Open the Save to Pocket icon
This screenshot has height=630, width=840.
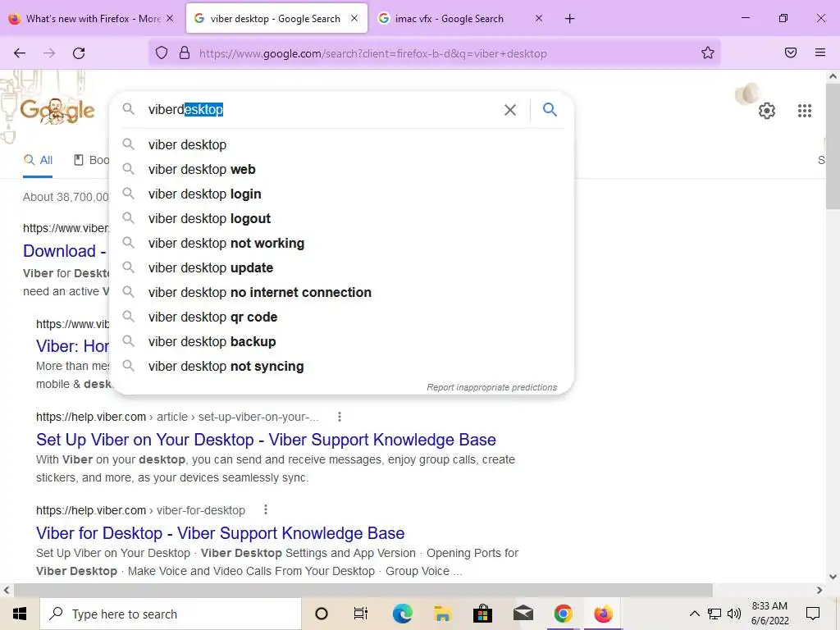(x=791, y=52)
